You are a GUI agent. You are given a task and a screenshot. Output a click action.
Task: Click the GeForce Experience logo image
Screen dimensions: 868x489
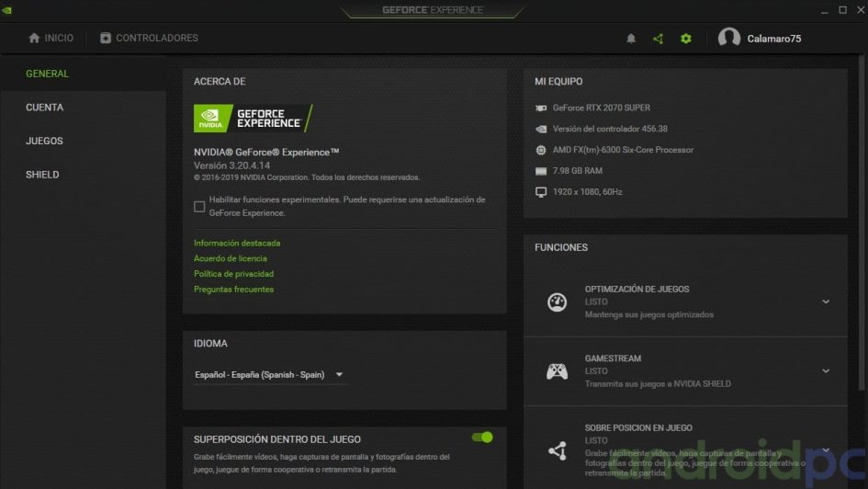point(253,118)
